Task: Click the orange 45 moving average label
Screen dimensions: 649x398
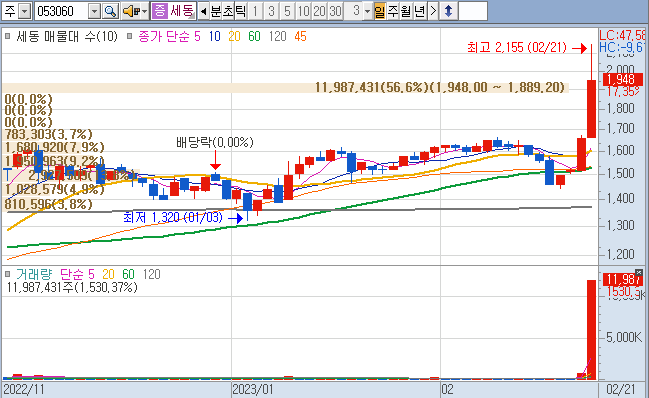Action: coord(300,36)
